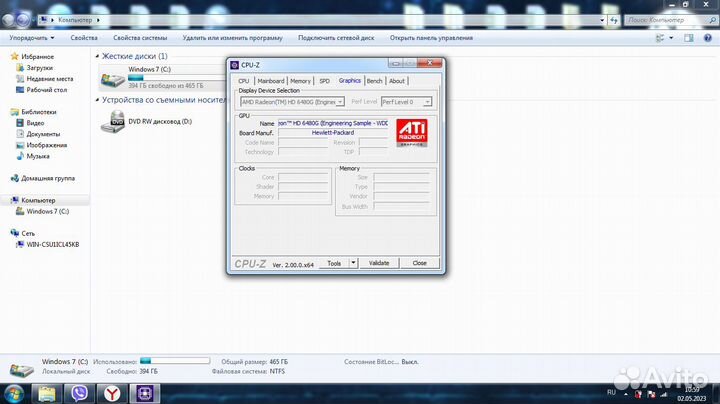
Task: Click Close button in CPU-Z
Action: point(419,263)
